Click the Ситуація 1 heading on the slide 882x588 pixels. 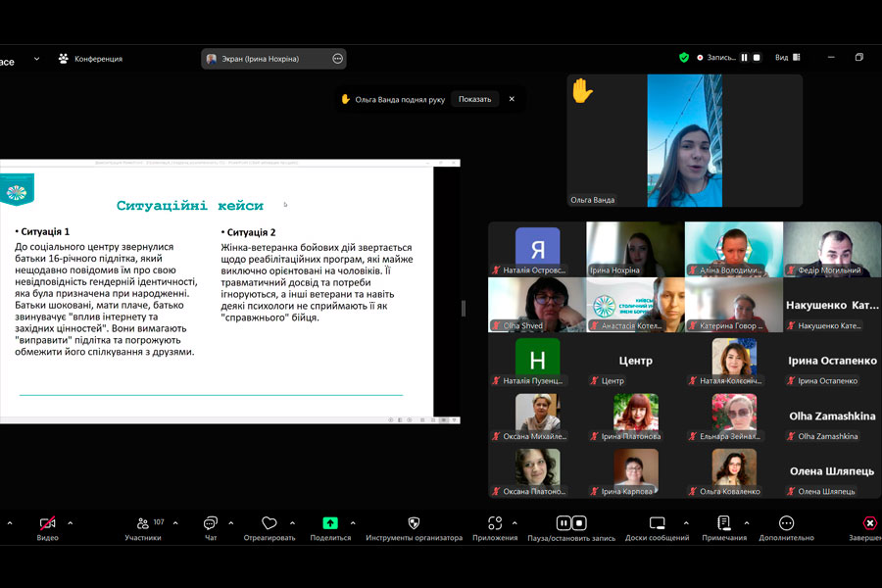(45, 232)
